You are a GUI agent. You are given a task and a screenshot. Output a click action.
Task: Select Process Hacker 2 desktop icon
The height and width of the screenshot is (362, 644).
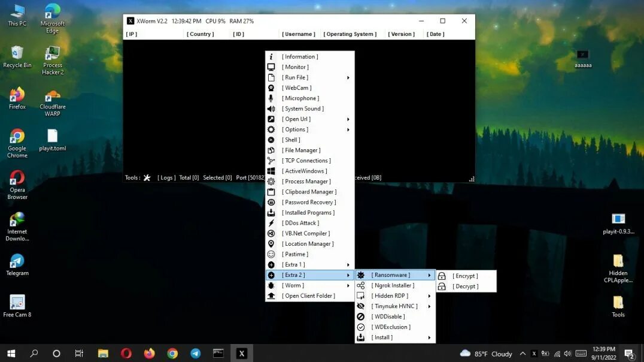(x=53, y=61)
